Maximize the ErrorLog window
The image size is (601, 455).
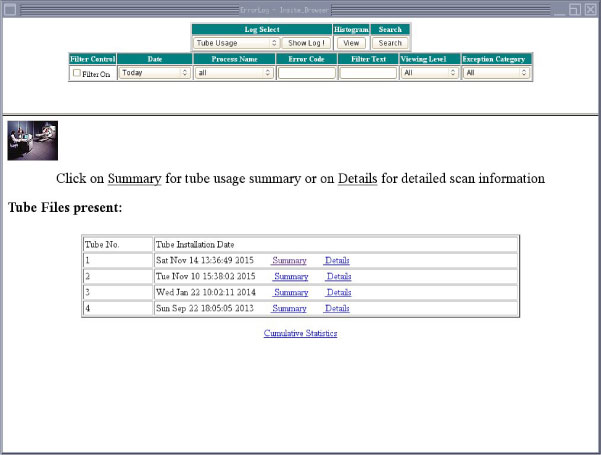[x=575, y=8]
